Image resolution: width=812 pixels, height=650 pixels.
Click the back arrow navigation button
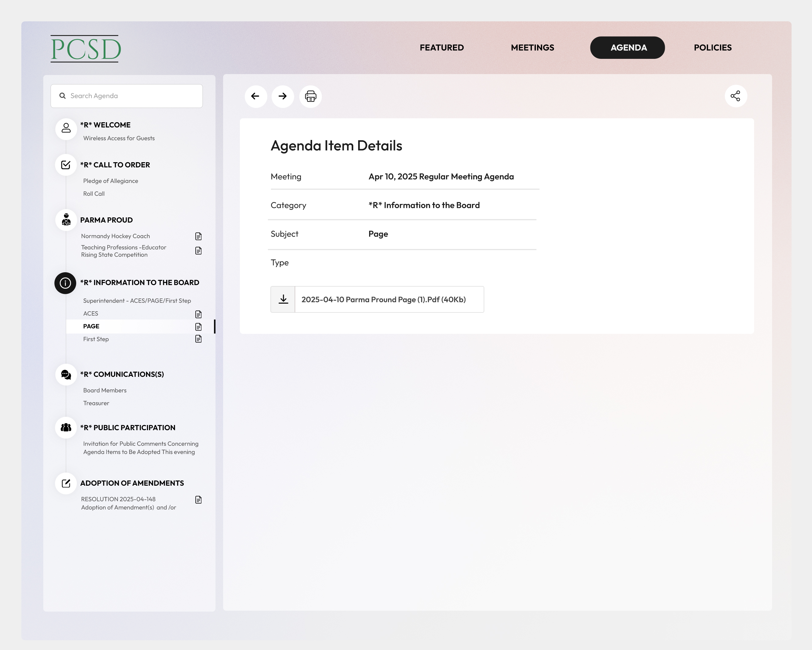[x=256, y=96]
